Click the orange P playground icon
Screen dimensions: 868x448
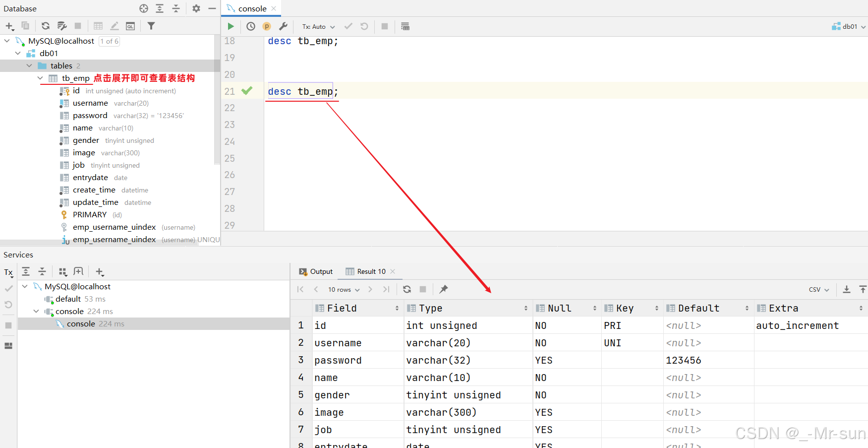(x=267, y=26)
